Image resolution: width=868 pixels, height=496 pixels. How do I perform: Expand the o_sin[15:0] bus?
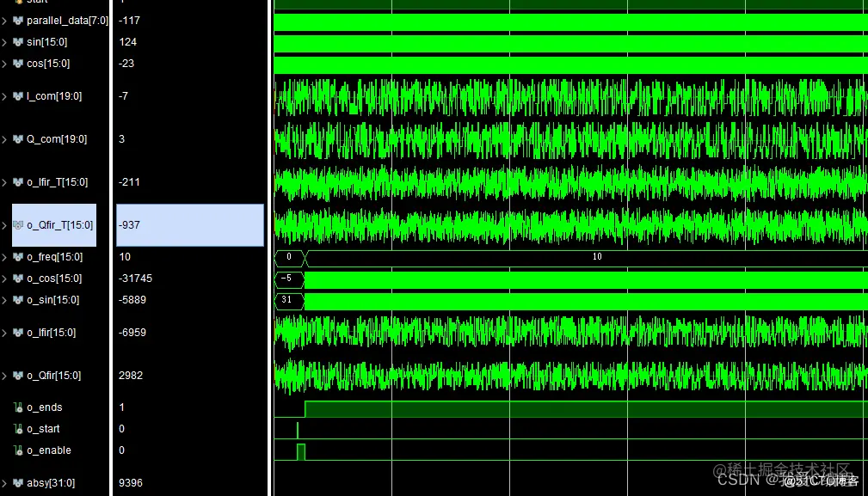tap(4, 300)
